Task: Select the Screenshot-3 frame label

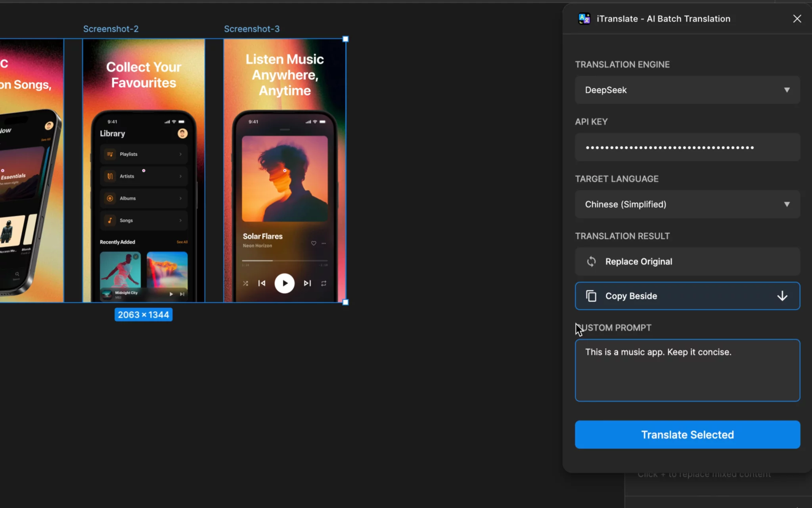Action: tap(251, 29)
